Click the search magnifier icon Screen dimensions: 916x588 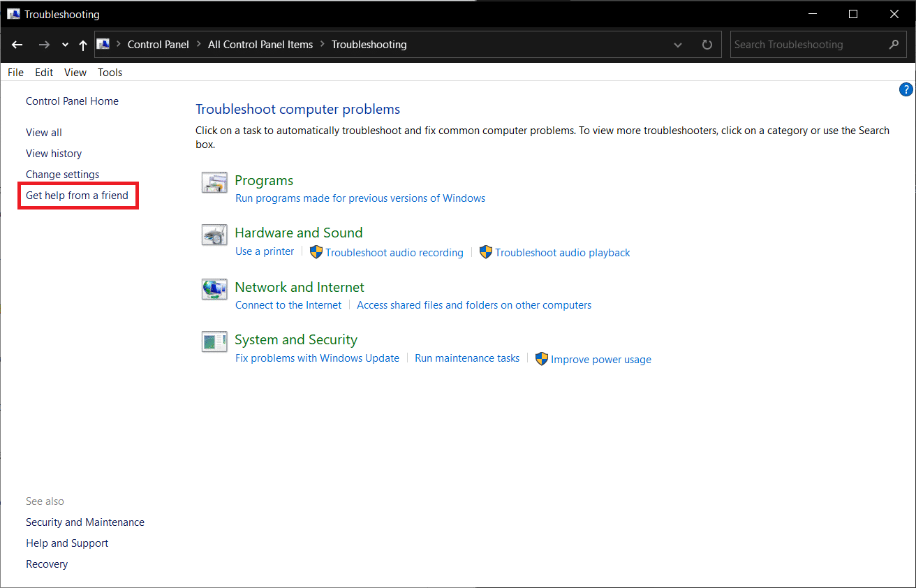pyautogui.click(x=894, y=45)
